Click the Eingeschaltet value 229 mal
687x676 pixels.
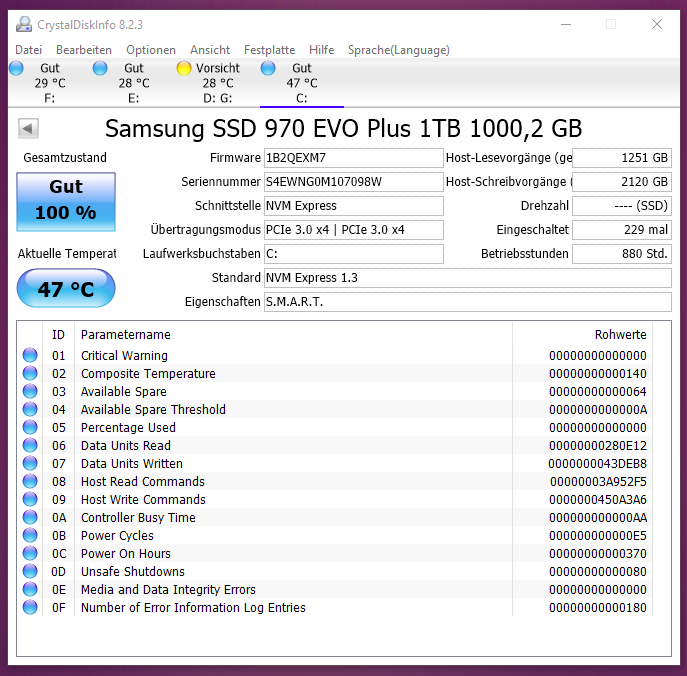click(622, 230)
